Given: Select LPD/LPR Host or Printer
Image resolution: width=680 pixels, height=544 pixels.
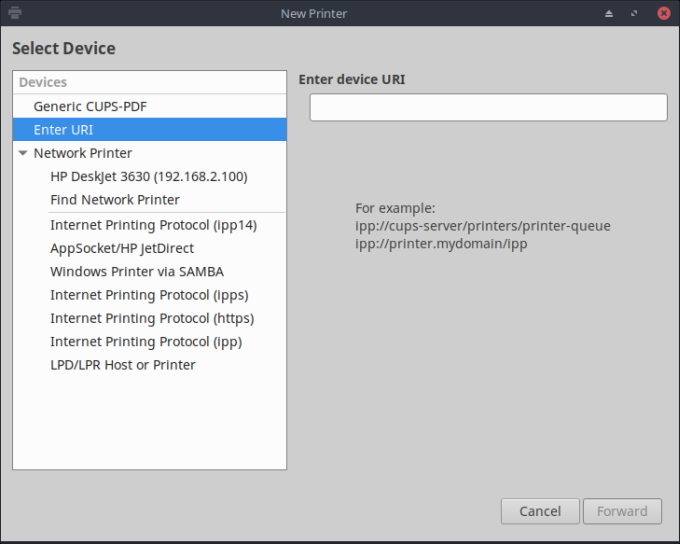Looking at the screenshot, I should click(x=123, y=365).
